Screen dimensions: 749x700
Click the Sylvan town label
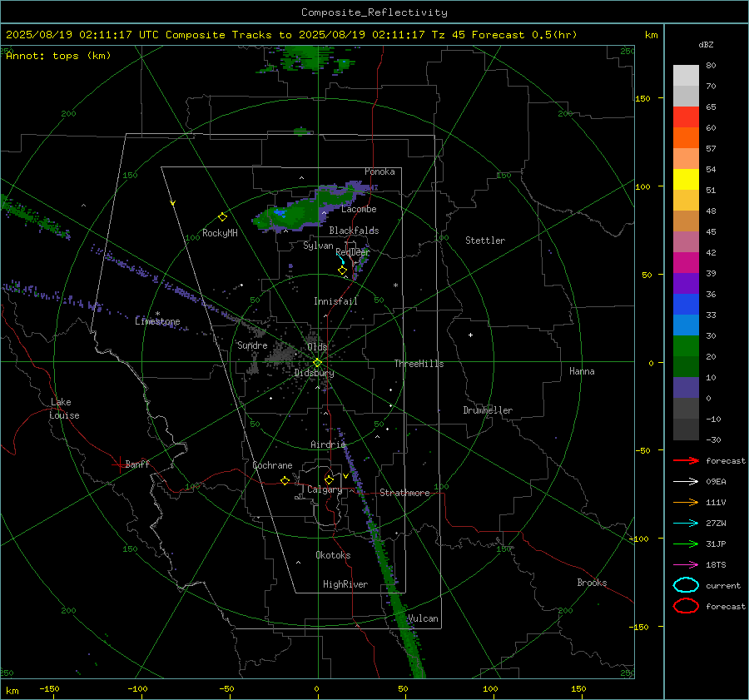tap(318, 246)
